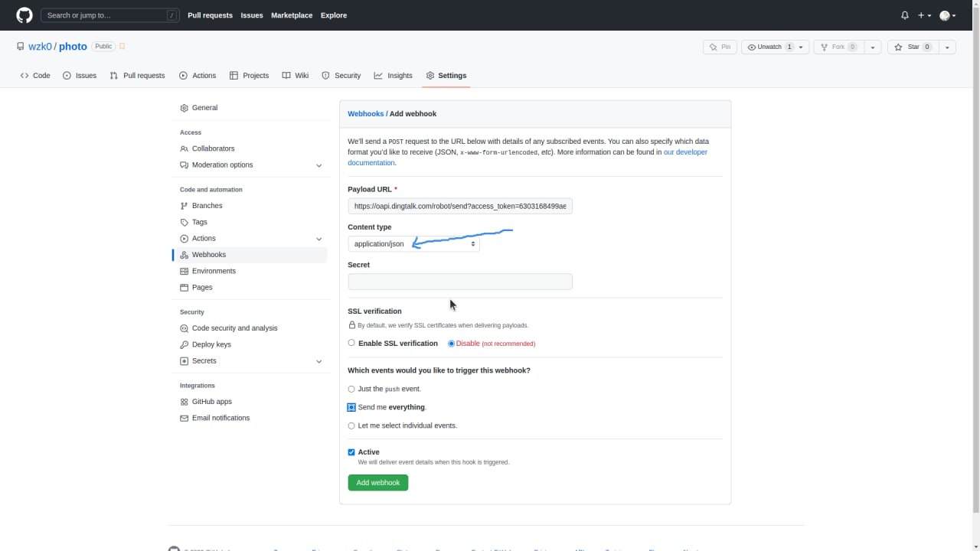
Task: Select Let me select individual events
Action: [x=351, y=425]
